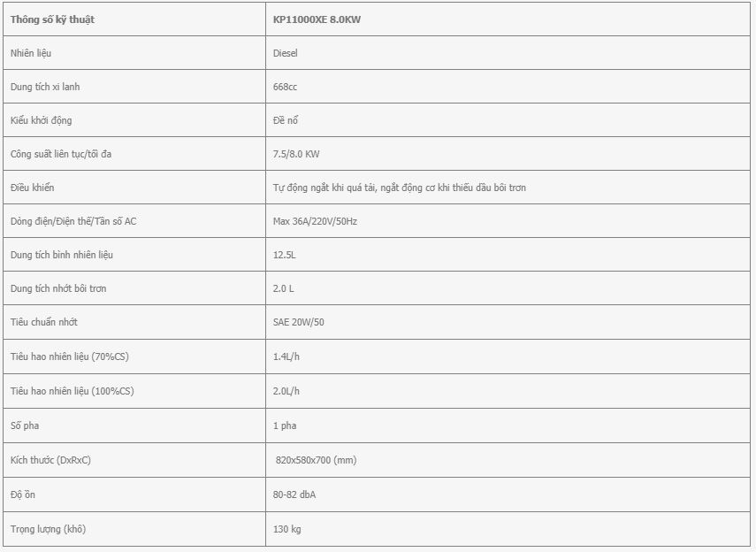756x552 pixels.
Task: Click the 'Kiểu khởi động' label
Action: (41, 120)
